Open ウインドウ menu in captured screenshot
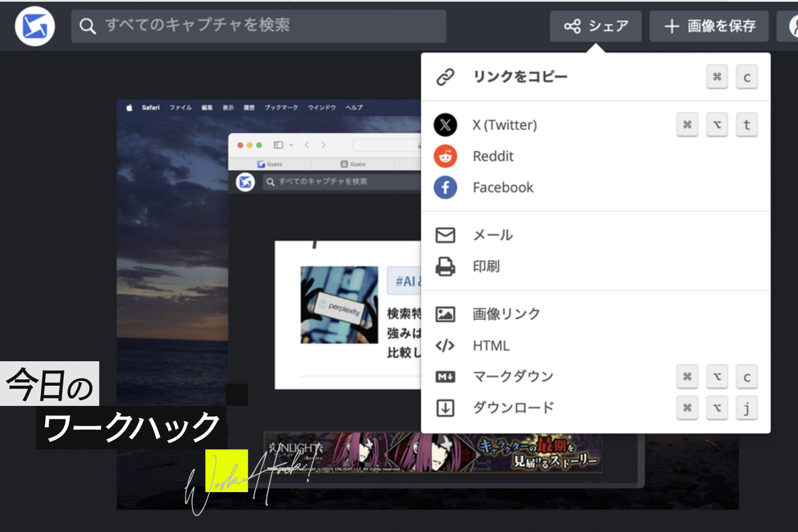The image size is (798, 532). [322, 108]
